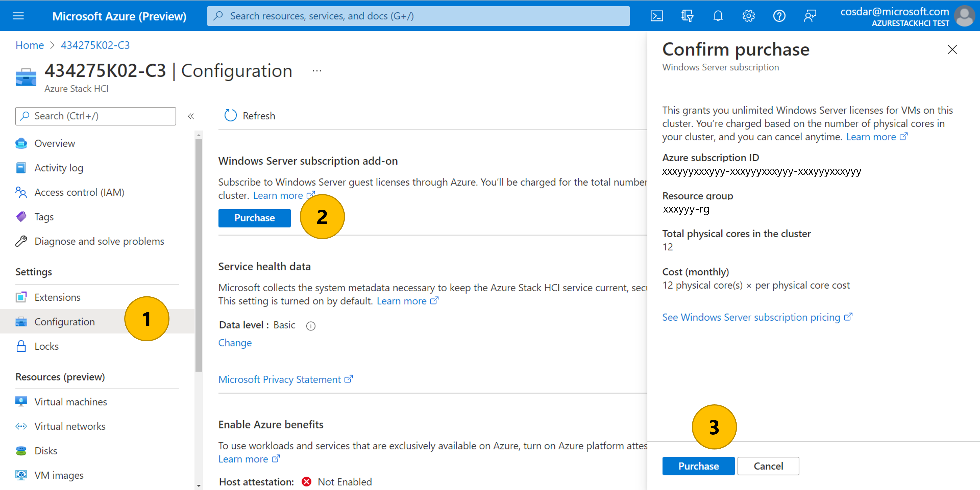Open the feedback icon in header
This screenshot has width=980, height=490.
tap(810, 16)
